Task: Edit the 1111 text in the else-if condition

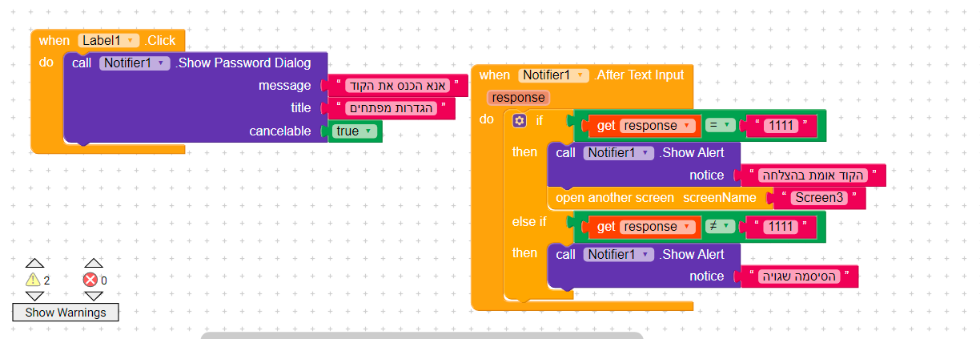Action: pos(779,227)
